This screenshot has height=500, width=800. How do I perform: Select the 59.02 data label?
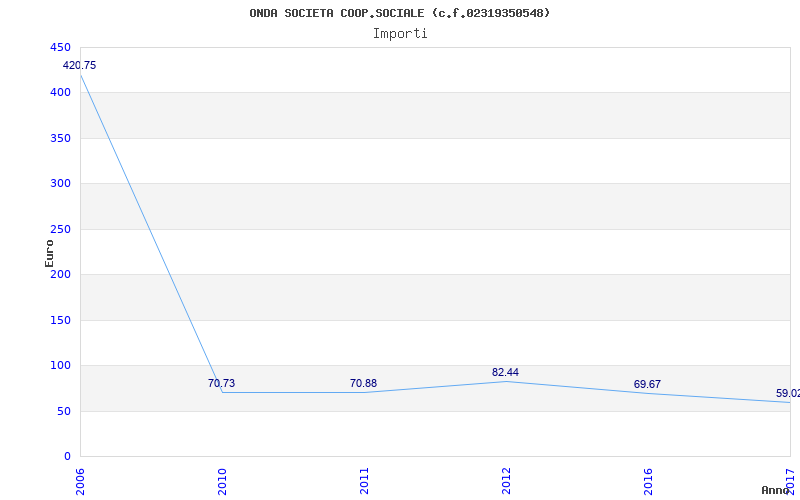pyautogui.click(x=788, y=393)
